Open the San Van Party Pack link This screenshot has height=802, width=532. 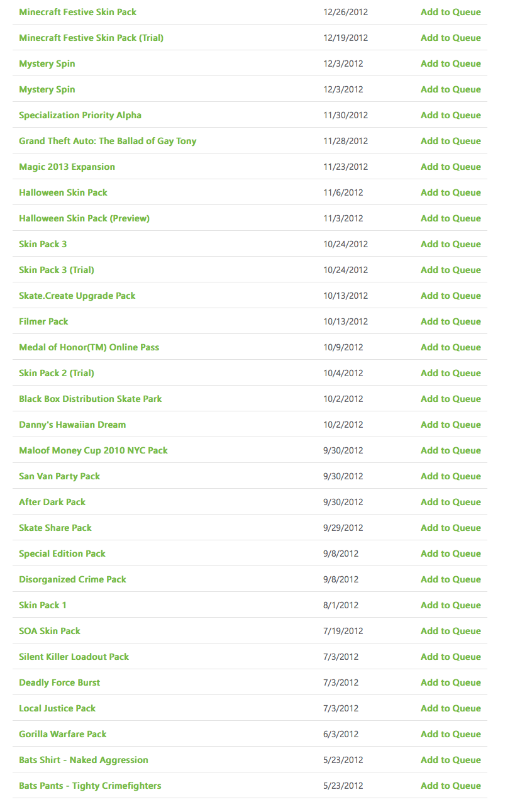[x=59, y=476]
